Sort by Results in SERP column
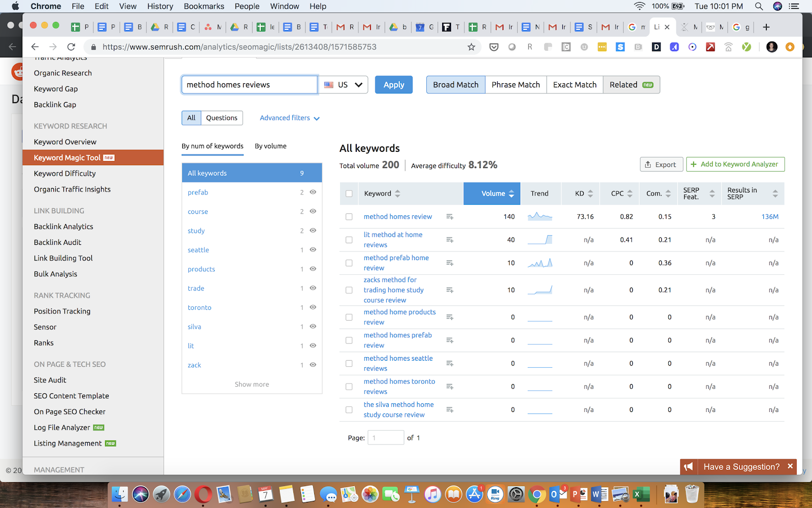Screen dimensions: 812x508 pos(753,194)
